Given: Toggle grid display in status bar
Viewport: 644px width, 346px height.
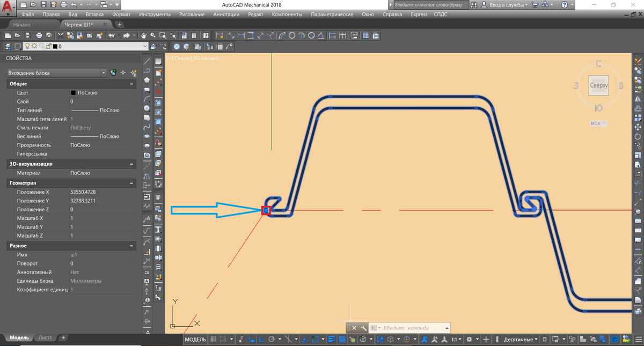Looking at the screenshot, I should [213, 339].
